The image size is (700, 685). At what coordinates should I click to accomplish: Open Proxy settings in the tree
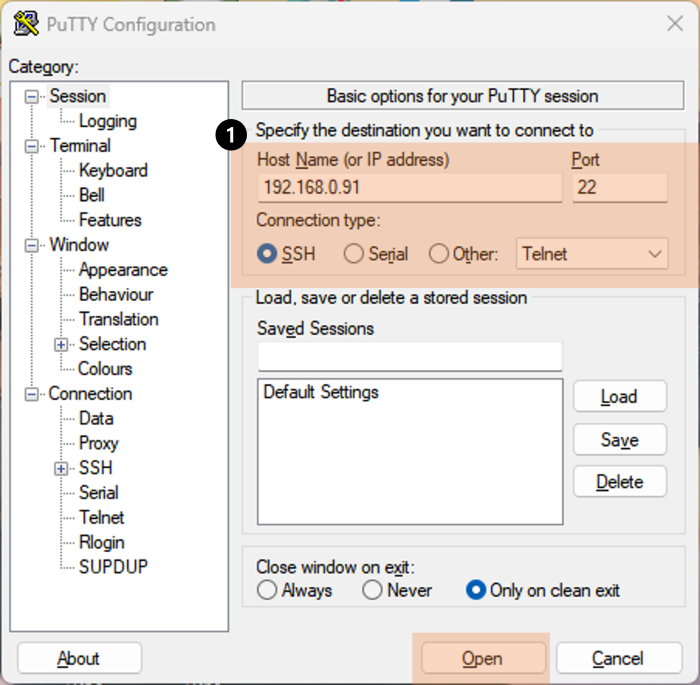[99, 443]
